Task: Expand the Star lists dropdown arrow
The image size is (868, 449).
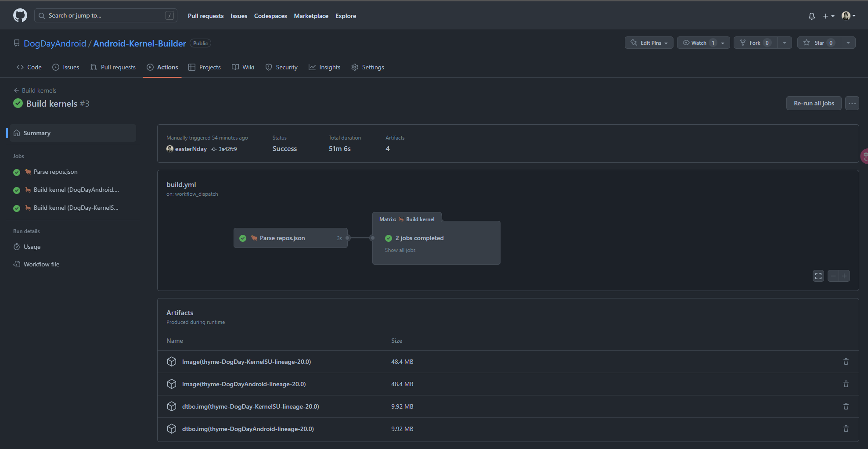Action: pos(848,43)
